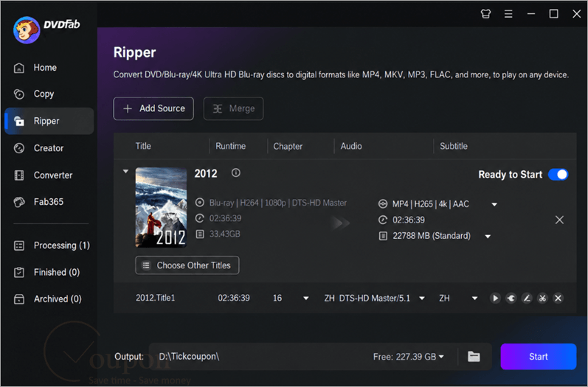The height and width of the screenshot is (387, 588).
Task: Click the Title column header
Action: pos(143,146)
